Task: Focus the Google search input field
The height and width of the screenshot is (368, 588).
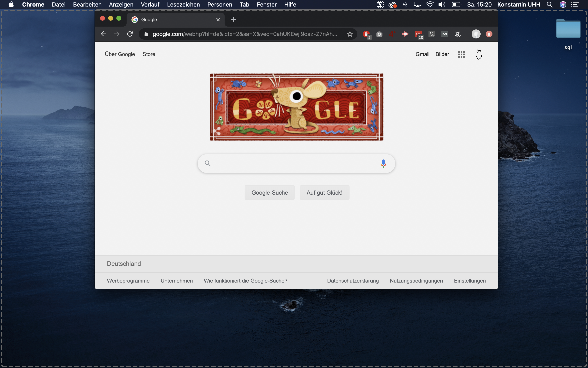Action: (296, 163)
